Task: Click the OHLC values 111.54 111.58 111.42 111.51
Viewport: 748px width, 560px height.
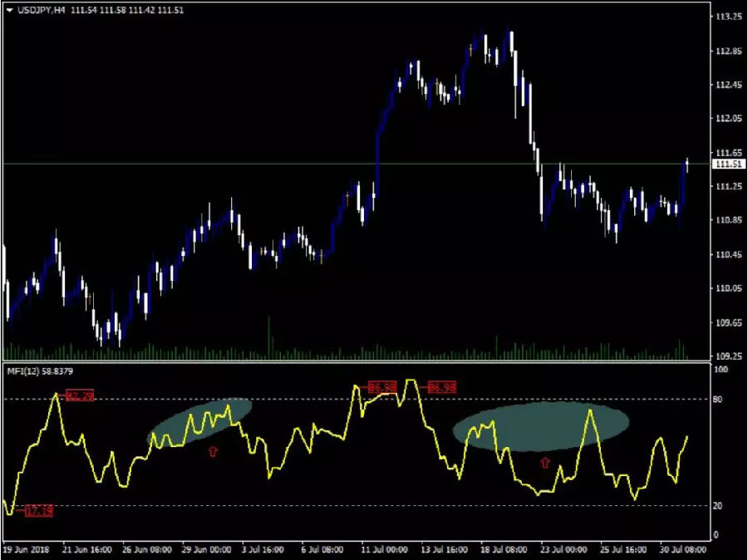Action: pyautogui.click(x=127, y=10)
